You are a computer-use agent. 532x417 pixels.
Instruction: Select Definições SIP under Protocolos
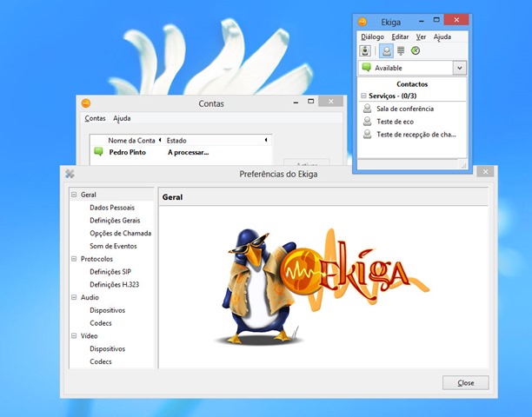(x=110, y=272)
